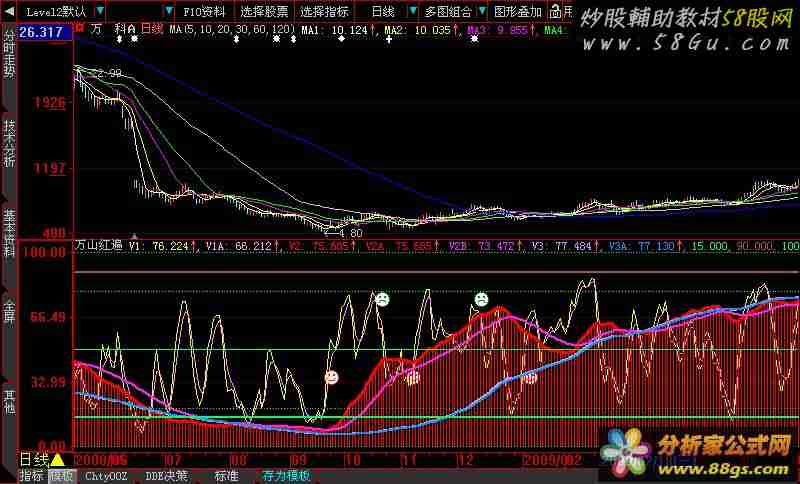Click the small red icon before 万科A
The image size is (800, 484).
pos(80,29)
